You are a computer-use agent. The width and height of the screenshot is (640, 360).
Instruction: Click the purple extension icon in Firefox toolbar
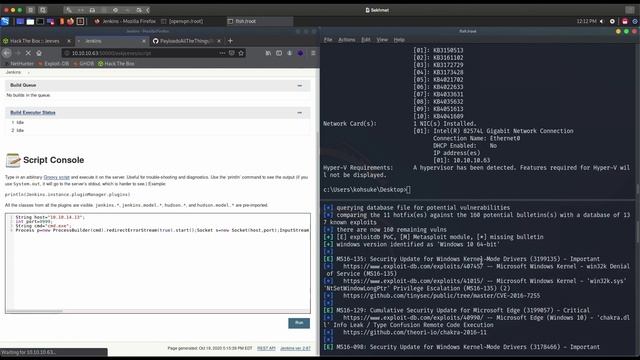coord(300,53)
